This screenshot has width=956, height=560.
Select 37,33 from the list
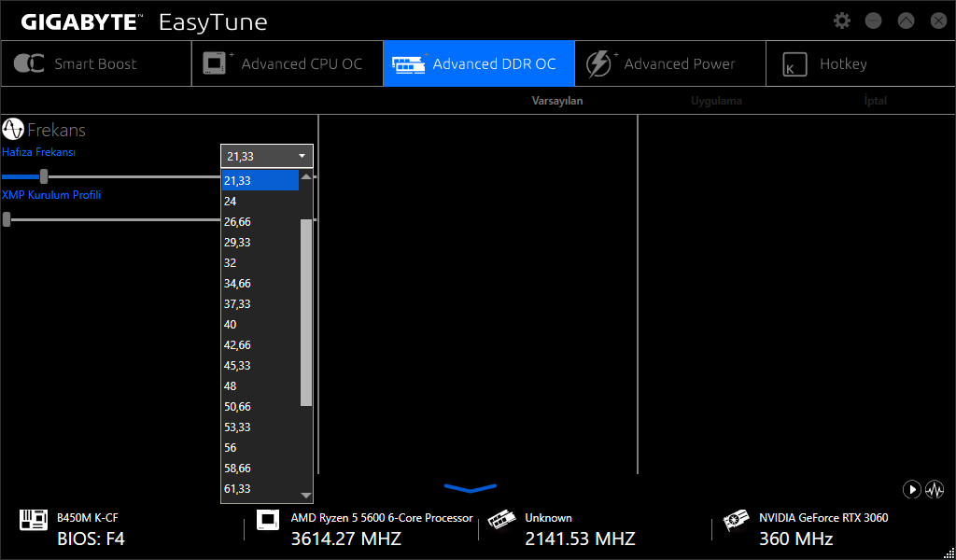[260, 303]
